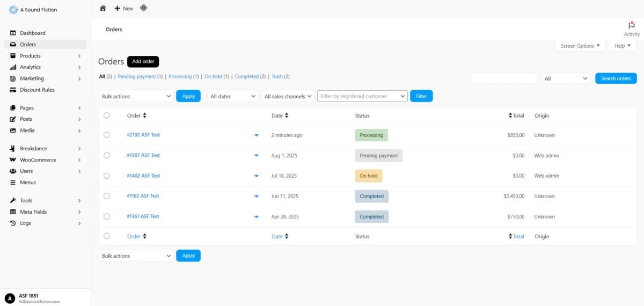Screen dimensions: 644x306
Task: Expand the Products submenu chevron
Action: pos(79,56)
